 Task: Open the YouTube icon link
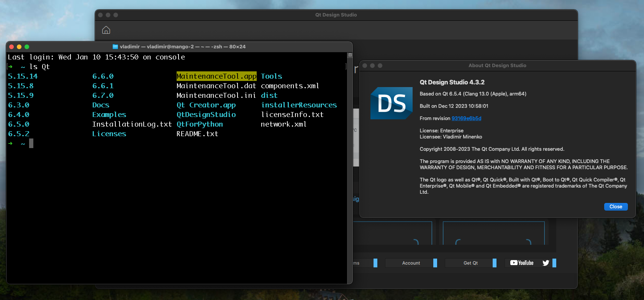tap(522, 263)
